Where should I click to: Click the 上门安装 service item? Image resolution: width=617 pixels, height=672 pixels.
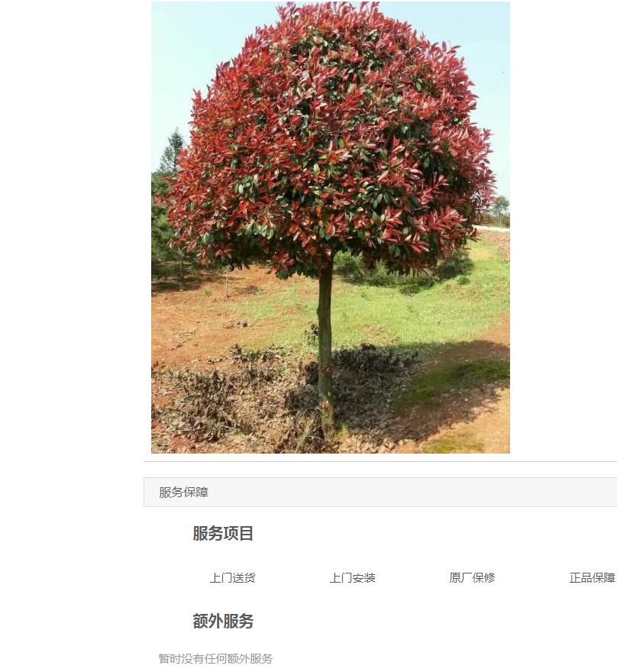(x=352, y=578)
